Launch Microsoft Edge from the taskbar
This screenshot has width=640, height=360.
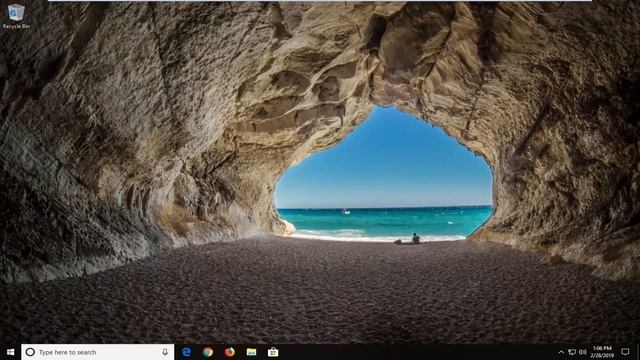pyautogui.click(x=187, y=352)
